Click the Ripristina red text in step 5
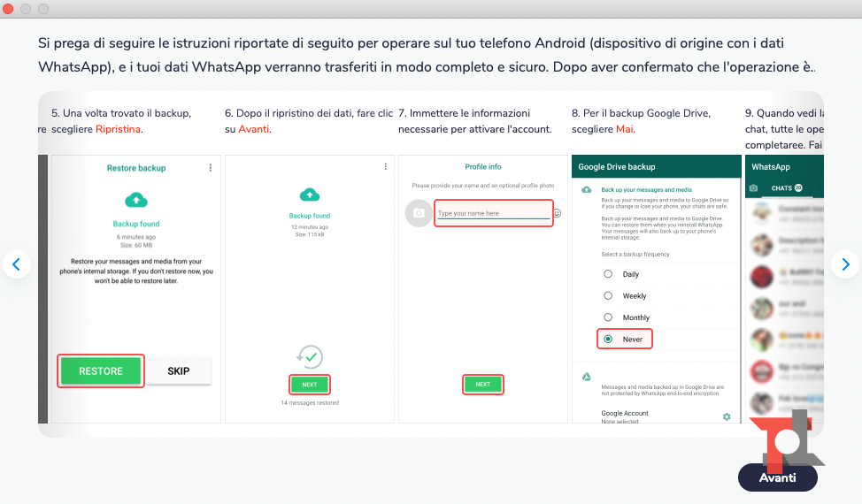The height and width of the screenshot is (504, 862). pyautogui.click(x=119, y=129)
